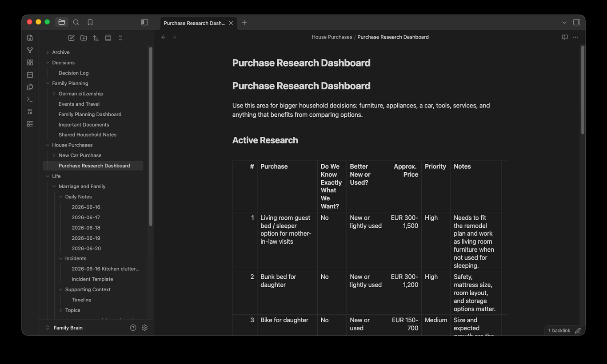Open Family Planning Dashboard note
Screen dimensions: 607x364
[90, 114]
